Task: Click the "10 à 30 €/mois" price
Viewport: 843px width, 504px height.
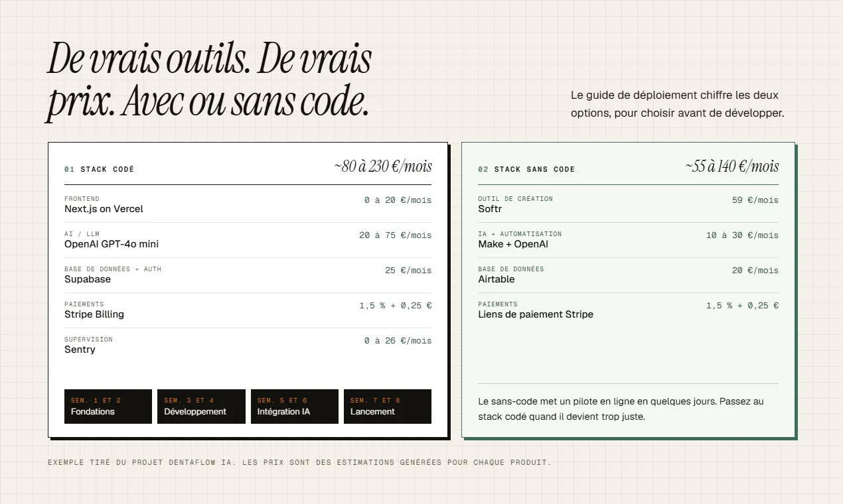Action: pyautogui.click(x=742, y=235)
